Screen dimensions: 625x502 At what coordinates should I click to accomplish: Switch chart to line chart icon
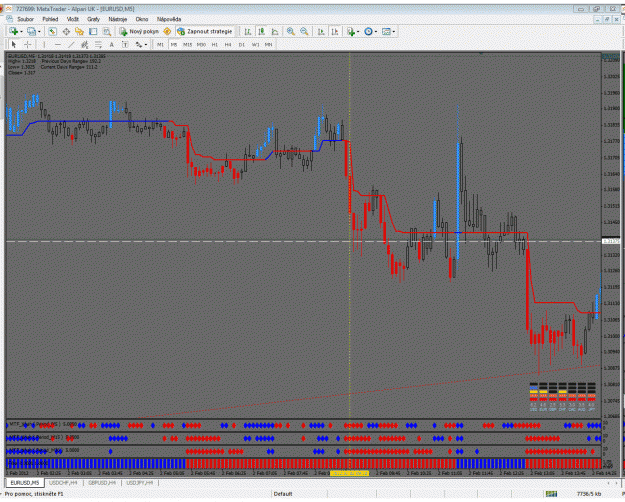click(x=275, y=31)
